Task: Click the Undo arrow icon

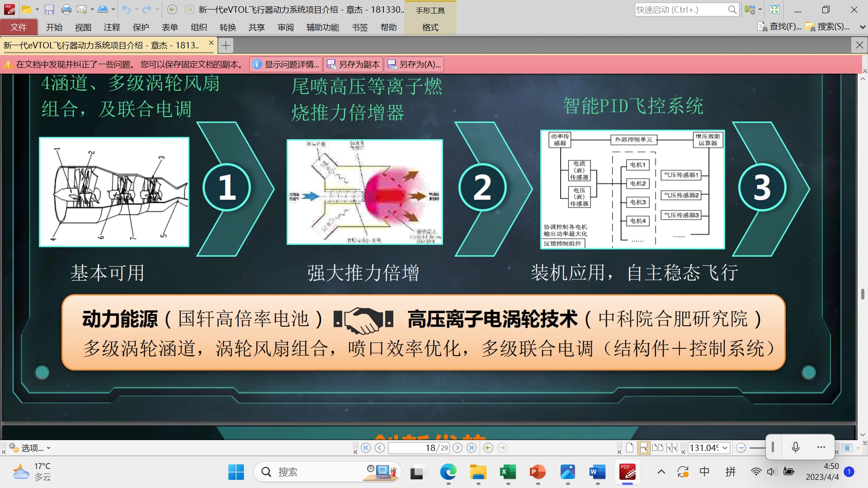Action: [126, 9]
